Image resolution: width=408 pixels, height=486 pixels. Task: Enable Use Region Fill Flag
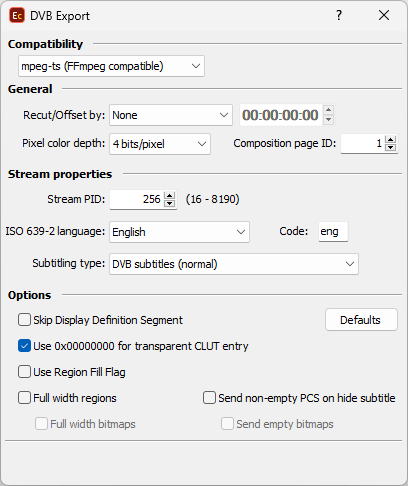click(x=24, y=372)
